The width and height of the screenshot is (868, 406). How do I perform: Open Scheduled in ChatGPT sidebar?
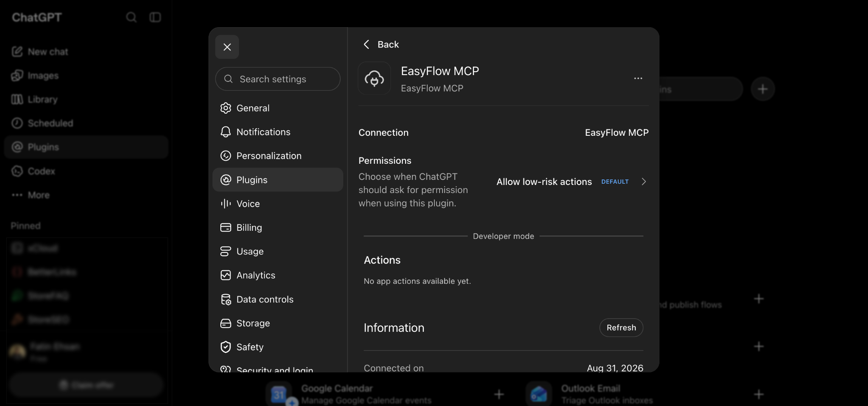(x=86, y=123)
